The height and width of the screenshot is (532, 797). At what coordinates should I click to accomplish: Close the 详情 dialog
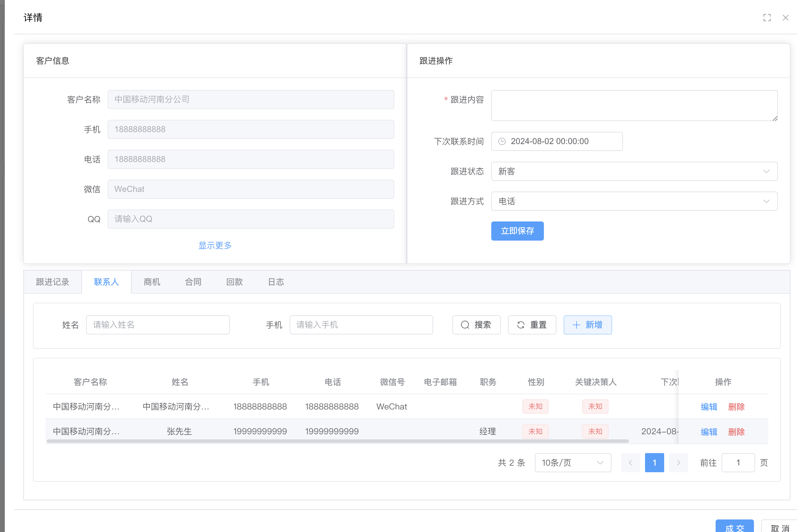coord(785,18)
